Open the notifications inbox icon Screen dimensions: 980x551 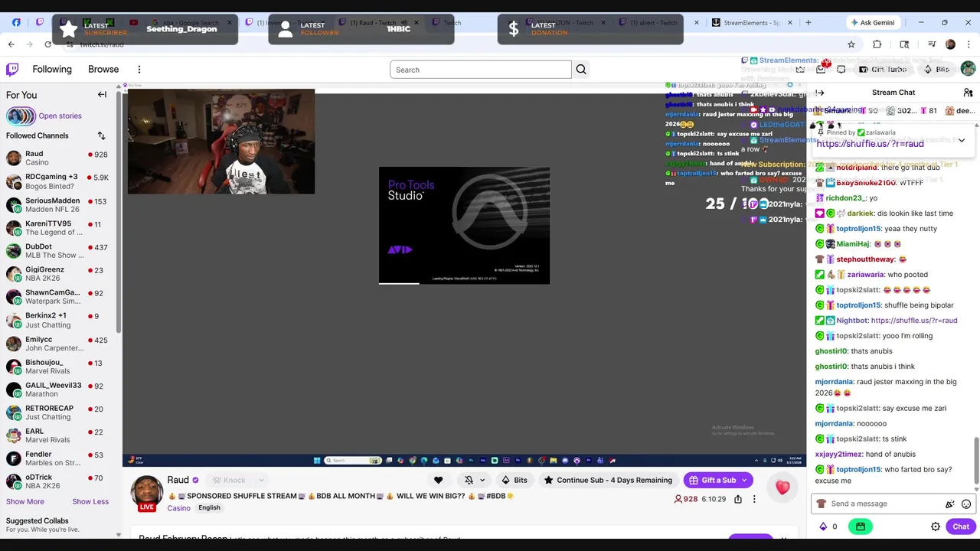point(822,69)
